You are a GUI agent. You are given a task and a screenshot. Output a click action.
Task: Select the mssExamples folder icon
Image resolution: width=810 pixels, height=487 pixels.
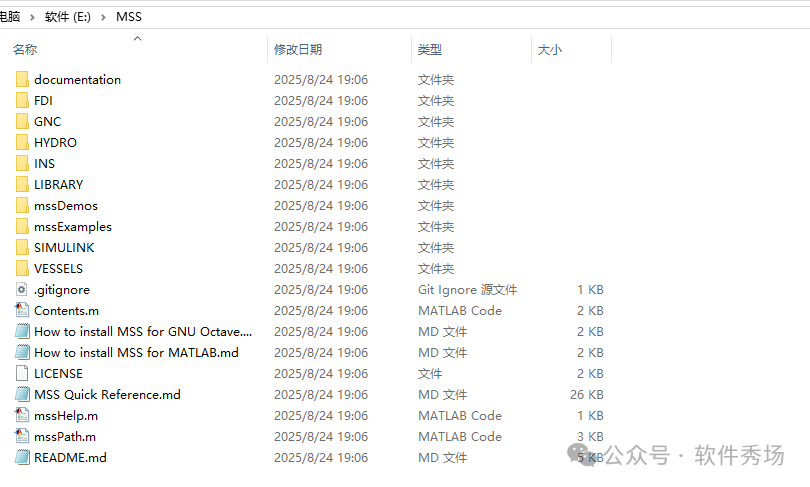click(22, 226)
